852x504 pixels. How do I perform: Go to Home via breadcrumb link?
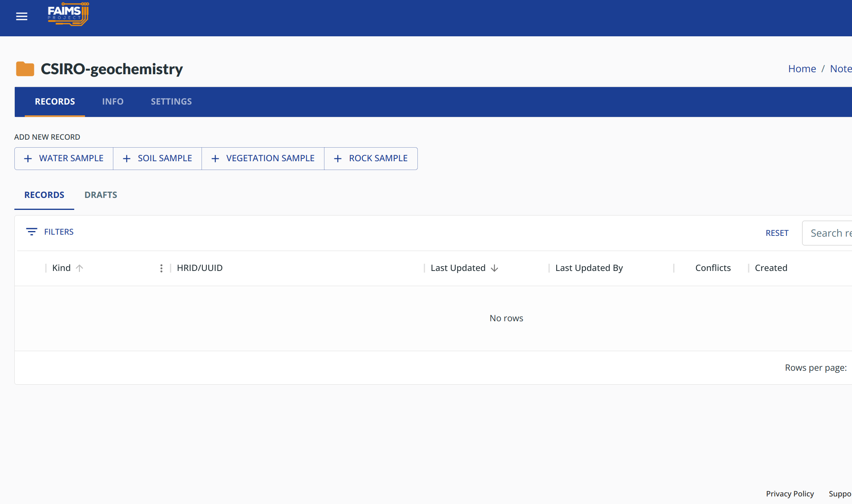[x=802, y=69]
